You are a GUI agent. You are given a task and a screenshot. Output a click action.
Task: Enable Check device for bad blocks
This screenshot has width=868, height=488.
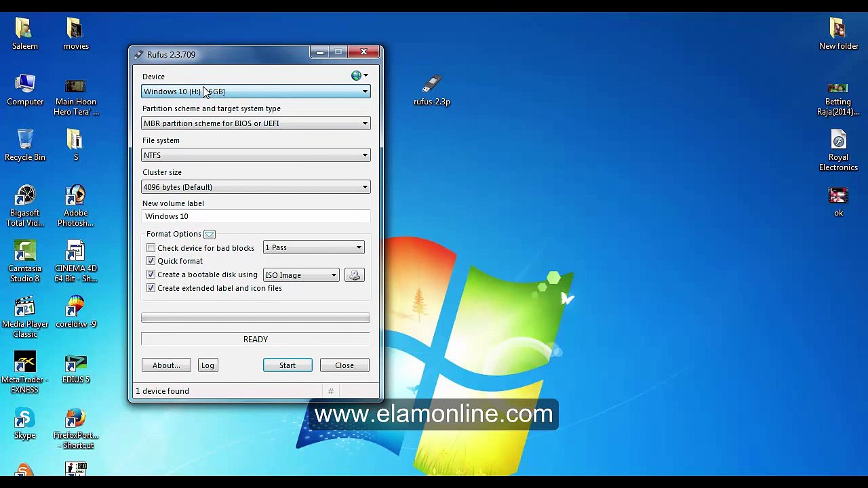tap(151, 248)
